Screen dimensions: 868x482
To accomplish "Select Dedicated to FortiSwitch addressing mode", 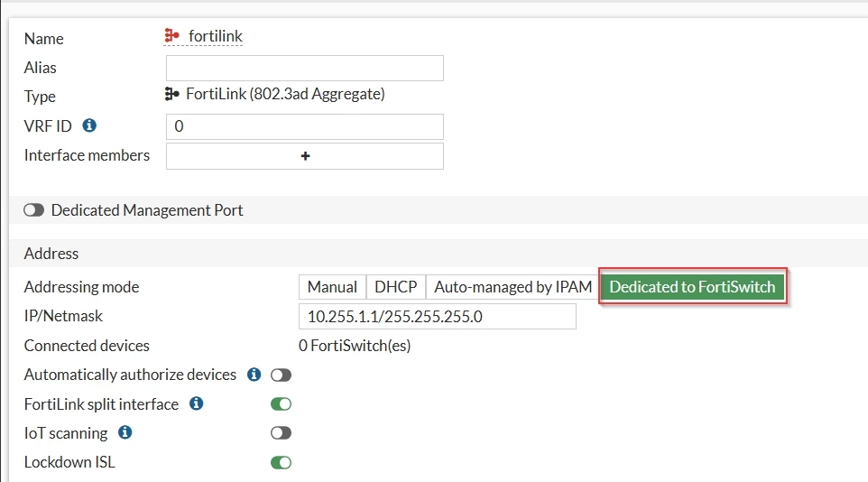I will click(693, 286).
